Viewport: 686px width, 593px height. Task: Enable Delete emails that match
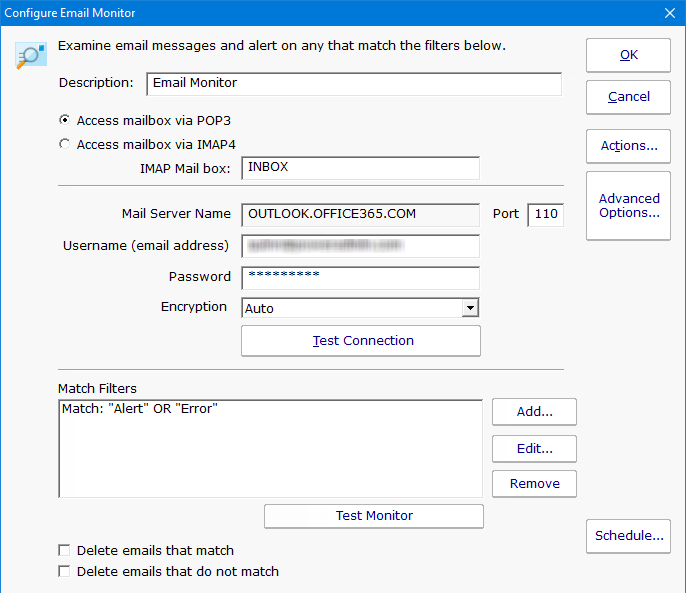pyautogui.click(x=66, y=550)
